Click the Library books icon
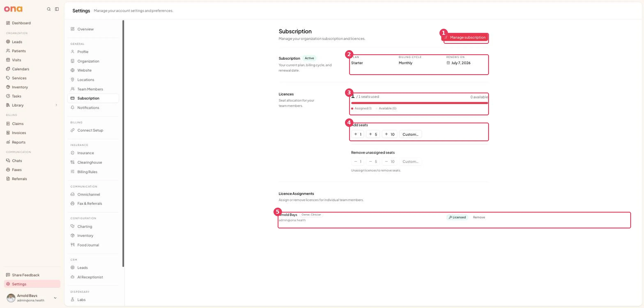Viewport: 644px width, 308px height. point(8,105)
